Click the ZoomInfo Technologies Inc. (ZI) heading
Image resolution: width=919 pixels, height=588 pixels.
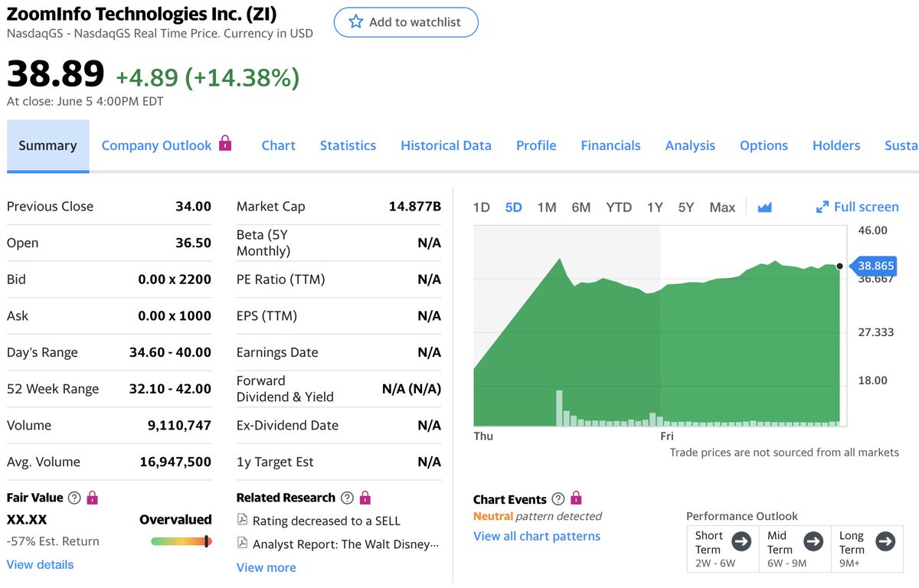[142, 14]
